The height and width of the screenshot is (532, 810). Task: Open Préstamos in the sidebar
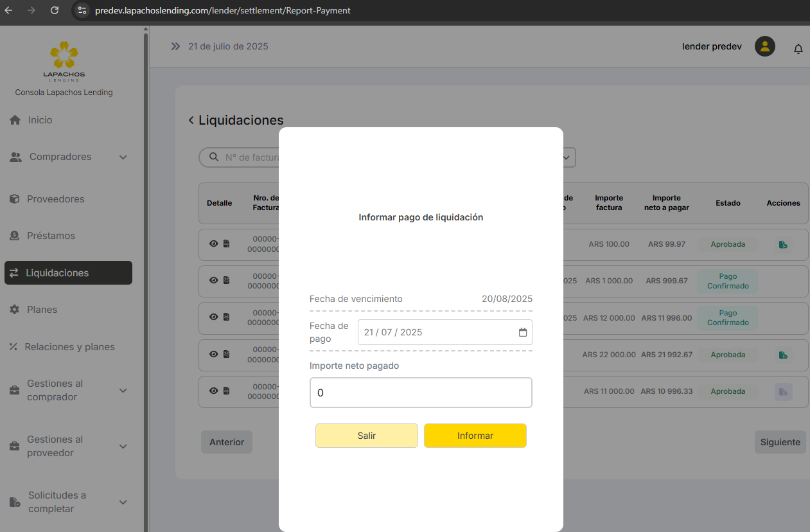(51, 236)
